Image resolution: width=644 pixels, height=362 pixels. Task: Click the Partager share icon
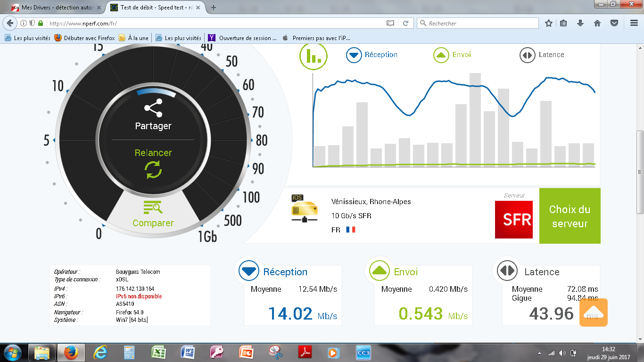tap(153, 108)
